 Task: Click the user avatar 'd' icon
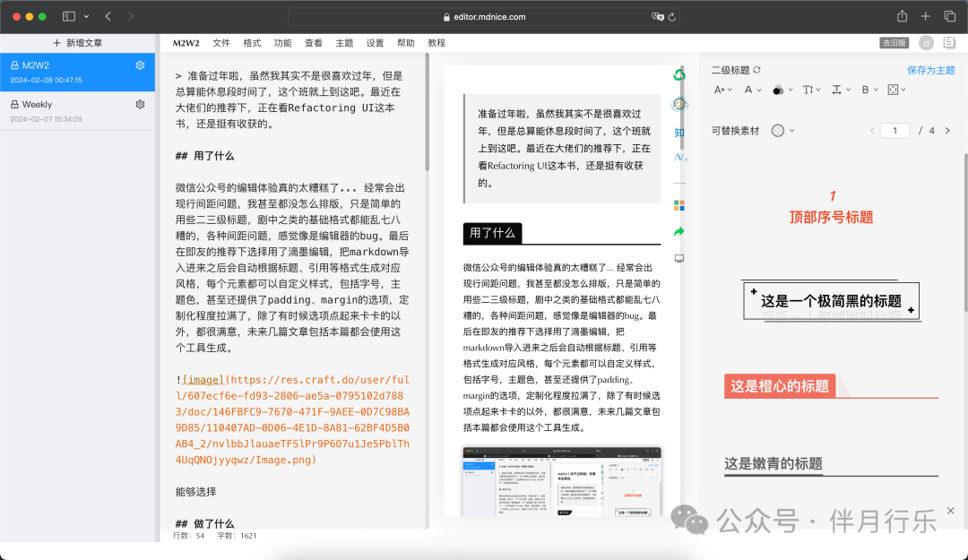(926, 43)
